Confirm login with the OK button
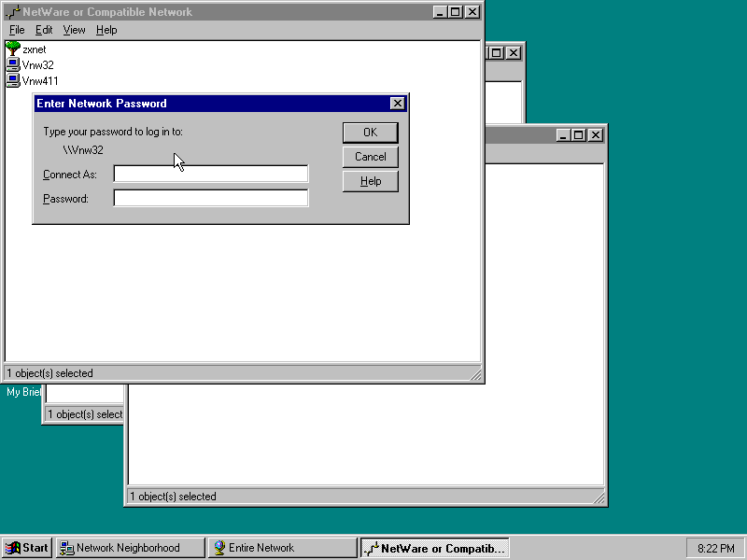This screenshot has height=560, width=747. [x=370, y=133]
